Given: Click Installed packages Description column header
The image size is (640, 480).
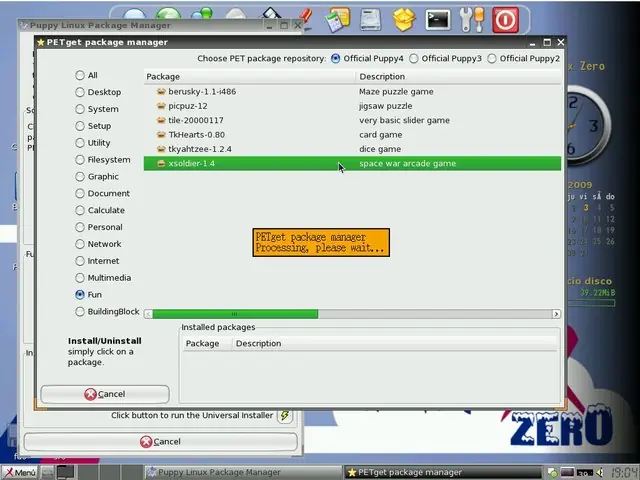Looking at the screenshot, I should pyautogui.click(x=394, y=344).
